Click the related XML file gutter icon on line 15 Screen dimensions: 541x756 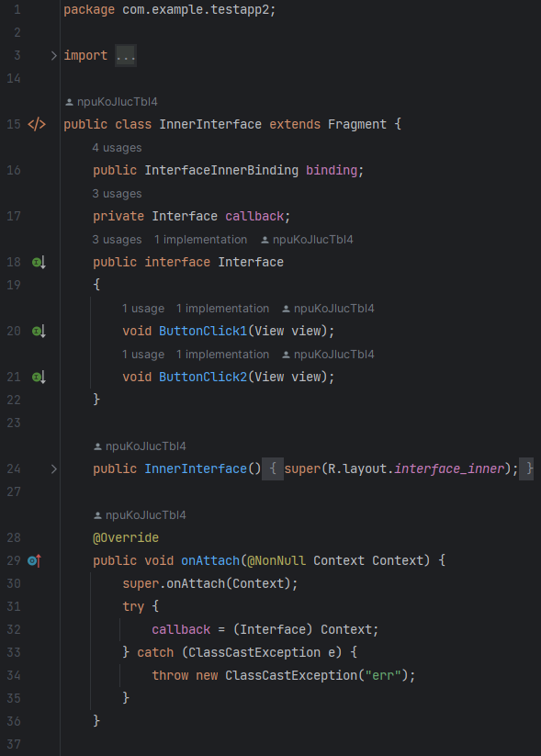(37, 124)
